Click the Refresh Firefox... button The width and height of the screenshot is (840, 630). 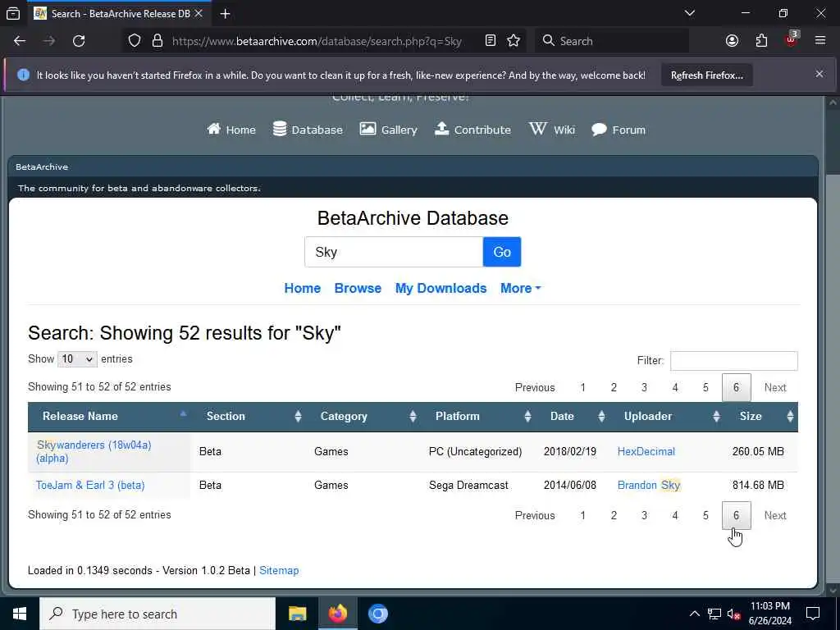706,75
